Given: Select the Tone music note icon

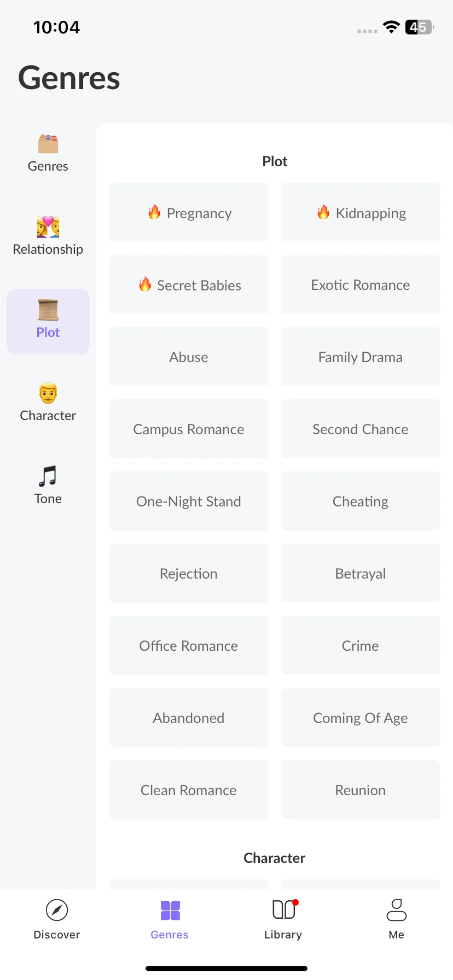Looking at the screenshot, I should tap(48, 476).
